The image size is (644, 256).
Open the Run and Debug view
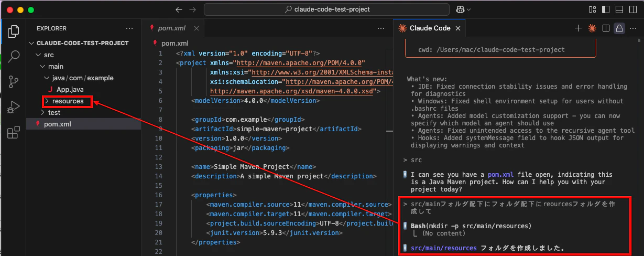coord(14,107)
